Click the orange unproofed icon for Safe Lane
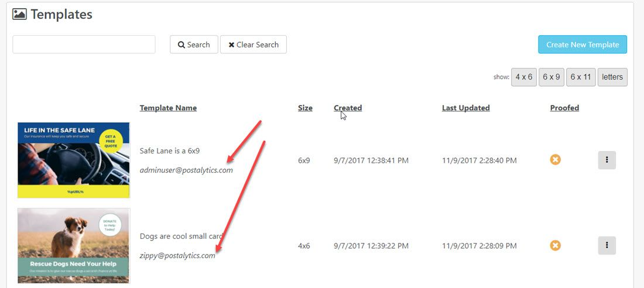Viewport: 644px width, 288px height. pos(555,159)
